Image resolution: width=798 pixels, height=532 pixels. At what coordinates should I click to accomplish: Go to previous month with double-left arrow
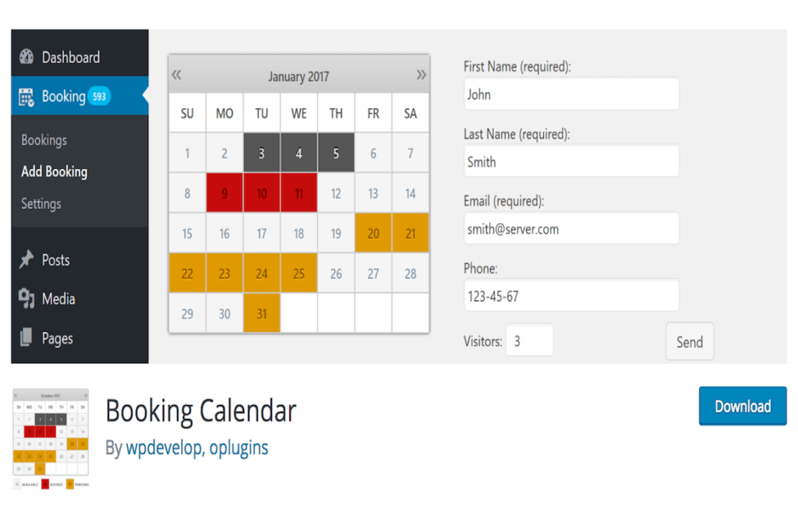177,75
